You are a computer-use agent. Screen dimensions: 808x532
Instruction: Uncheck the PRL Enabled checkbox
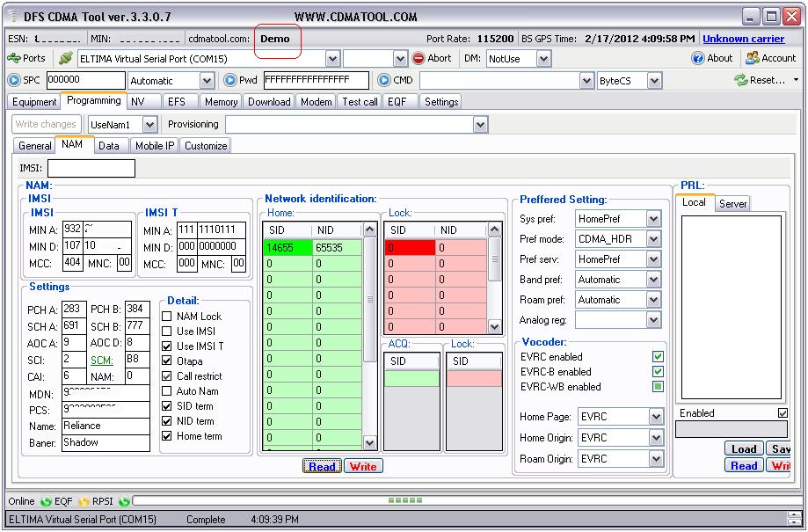783,413
